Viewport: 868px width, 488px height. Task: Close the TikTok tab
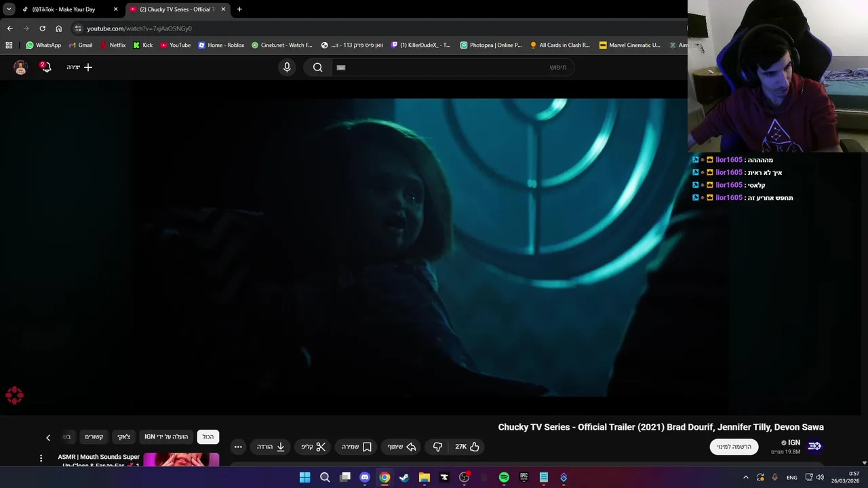115,9
